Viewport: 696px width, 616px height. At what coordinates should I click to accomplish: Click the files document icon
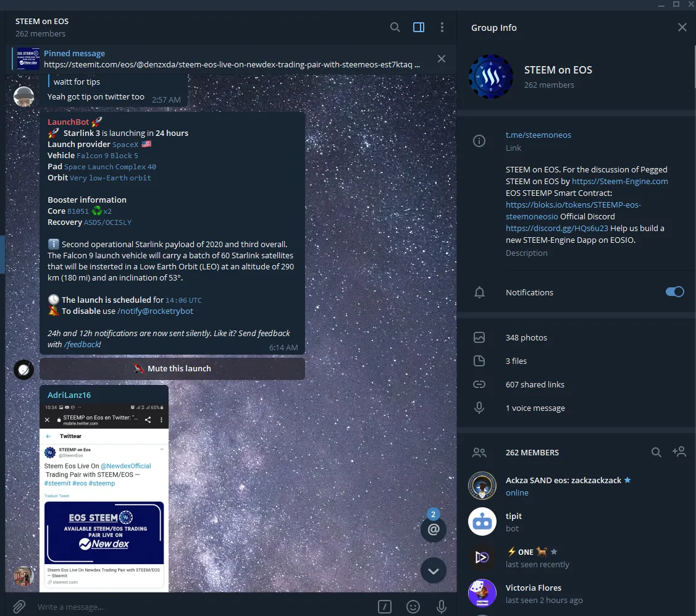(x=479, y=361)
